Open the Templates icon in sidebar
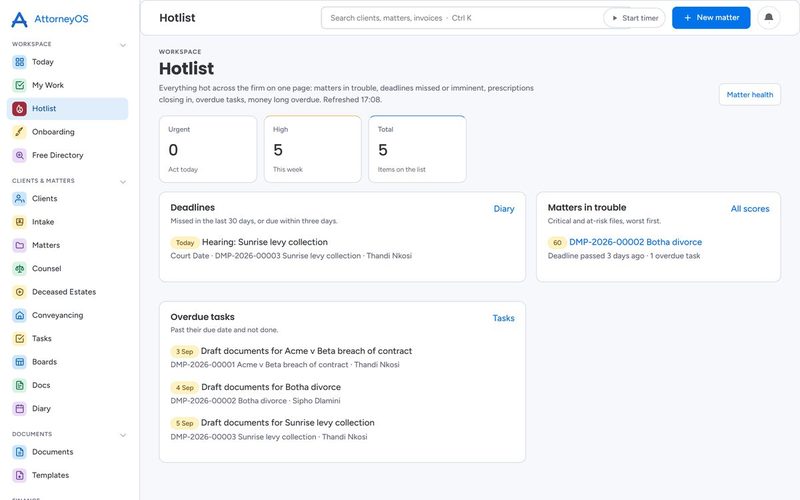 click(19, 476)
